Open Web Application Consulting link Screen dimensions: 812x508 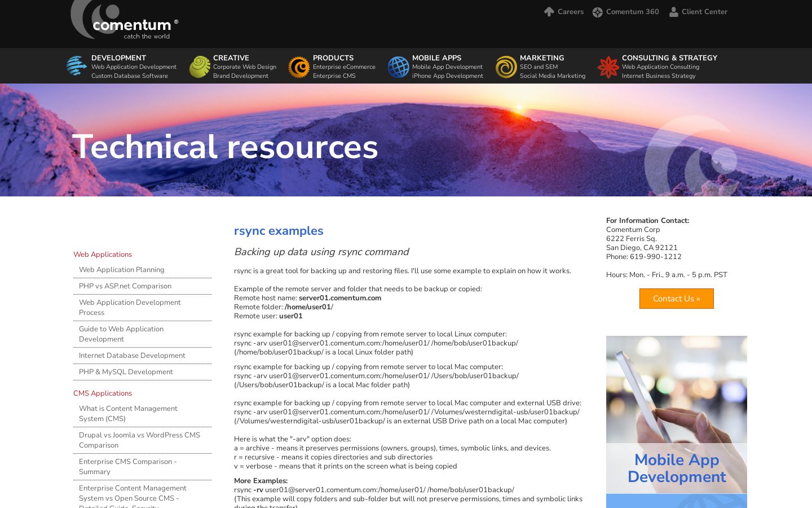[660, 67]
